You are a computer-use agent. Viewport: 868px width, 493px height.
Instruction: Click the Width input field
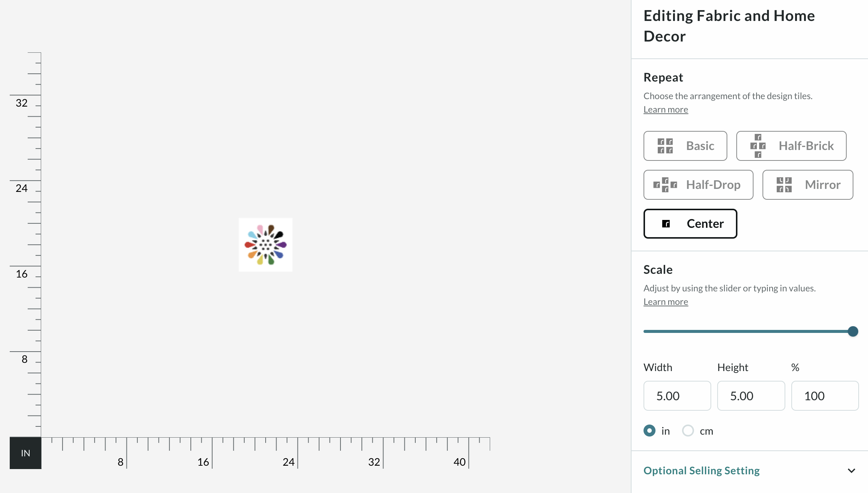click(677, 396)
